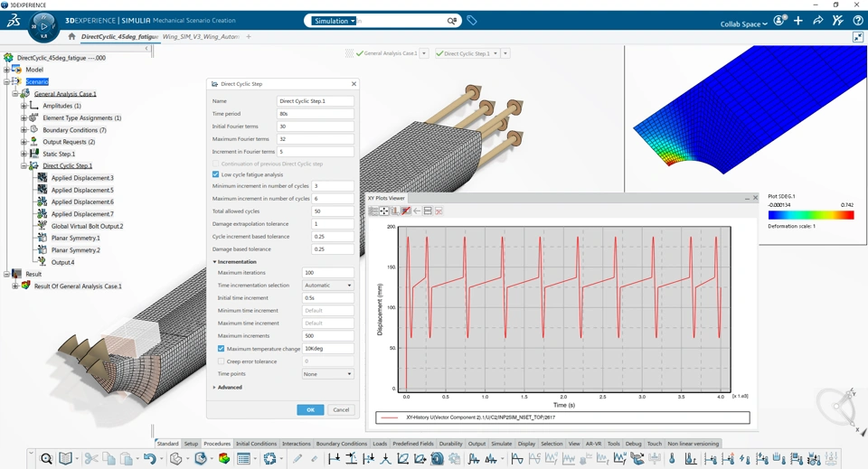Click the view orientation robot at bottom right
The image size is (868, 469).
[x=837, y=407]
